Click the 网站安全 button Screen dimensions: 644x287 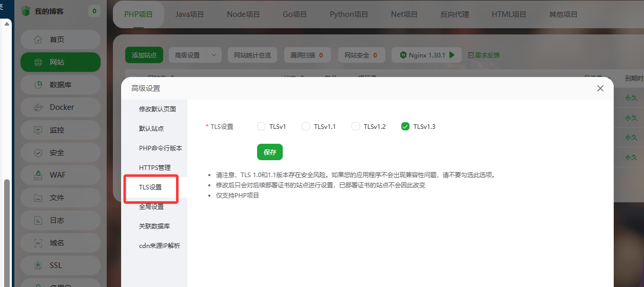361,55
